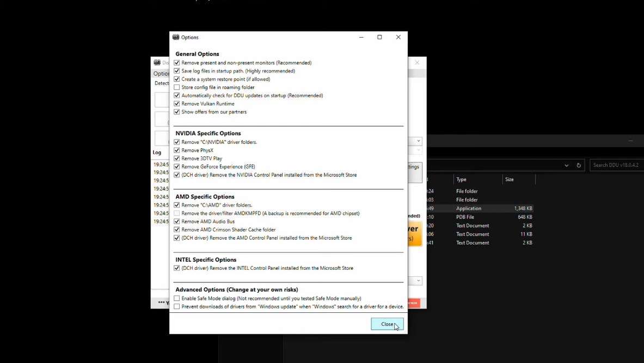
Task: Click the Close button in the Options dialog
Action: pos(387,324)
